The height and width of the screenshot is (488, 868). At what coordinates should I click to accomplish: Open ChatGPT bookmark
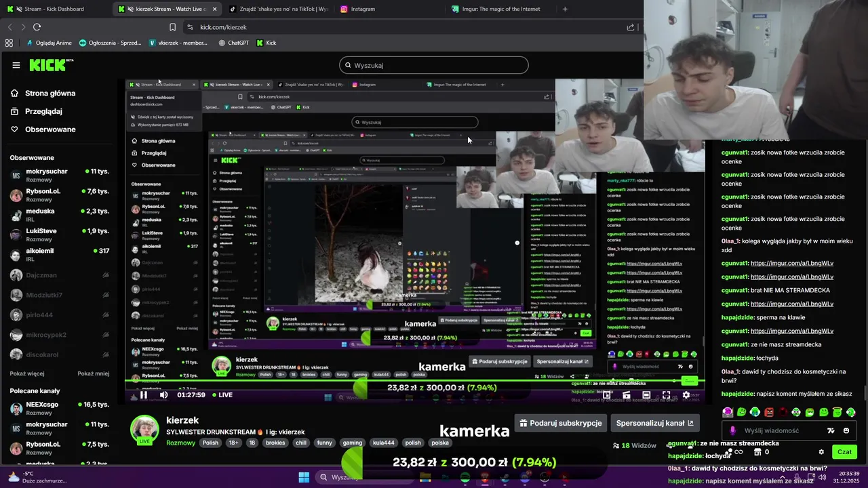click(233, 43)
